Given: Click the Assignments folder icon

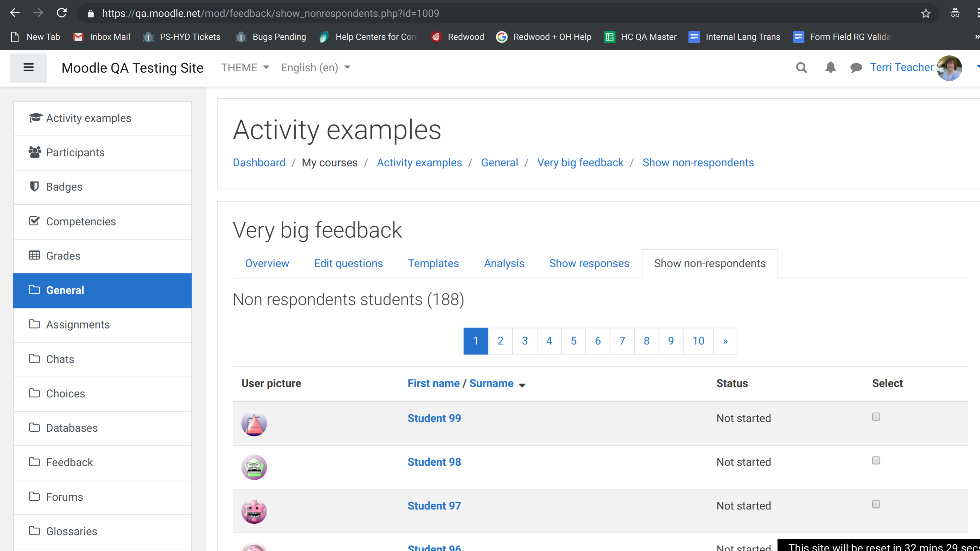Looking at the screenshot, I should 34,324.
